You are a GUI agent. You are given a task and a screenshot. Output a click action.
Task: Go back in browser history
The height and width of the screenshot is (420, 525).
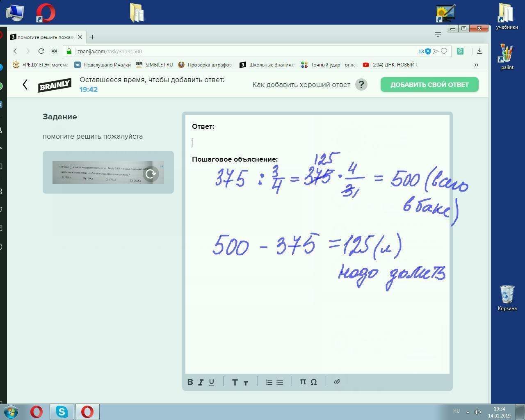[x=15, y=51]
